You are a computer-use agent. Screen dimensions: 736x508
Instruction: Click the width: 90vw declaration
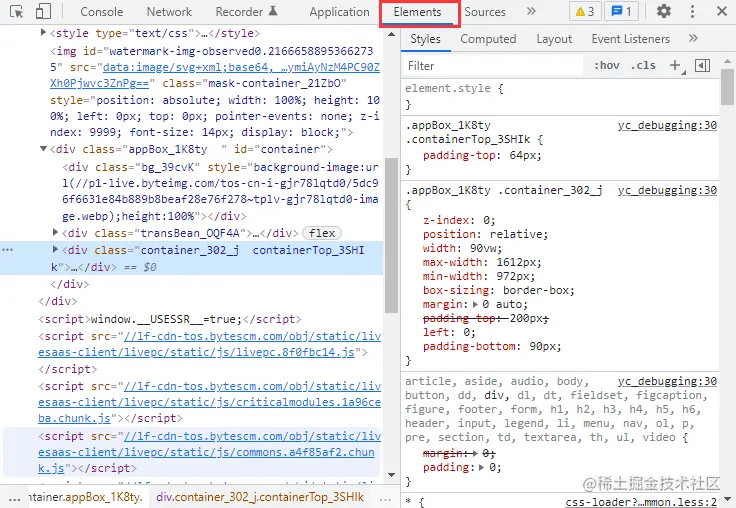[x=462, y=248]
